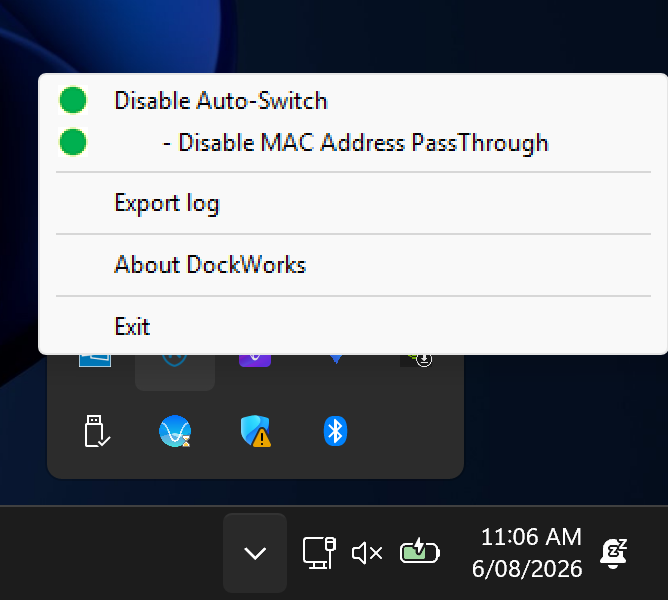Open Safely Remove Hardware USB icon
The image size is (668, 600).
pos(96,431)
